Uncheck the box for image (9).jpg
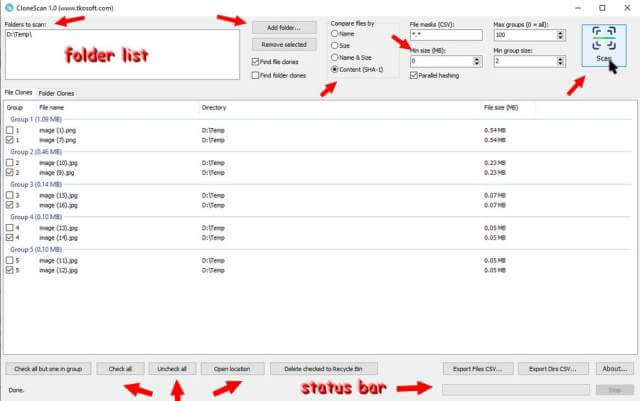 (9, 172)
